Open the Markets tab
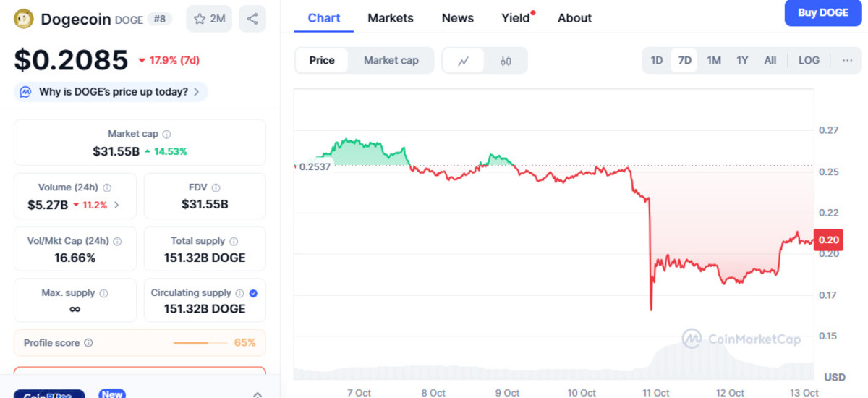Viewport: 868px width, 398px height. tap(390, 18)
